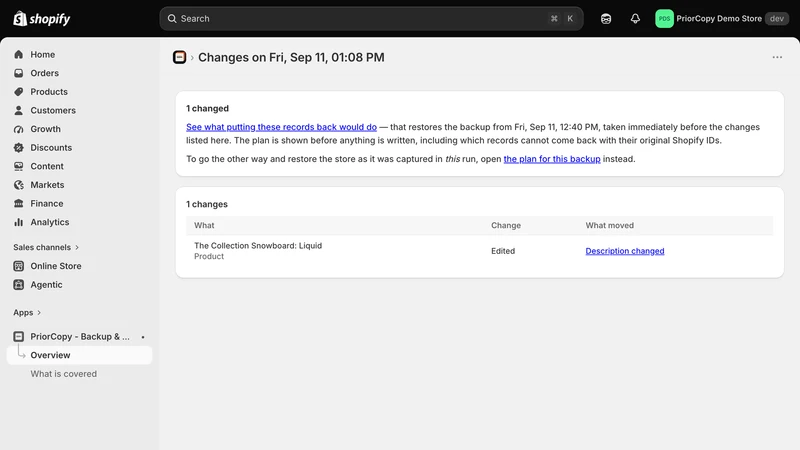Click the PriorCopy app icon in sidebar
This screenshot has width=800, height=450.
[19, 337]
